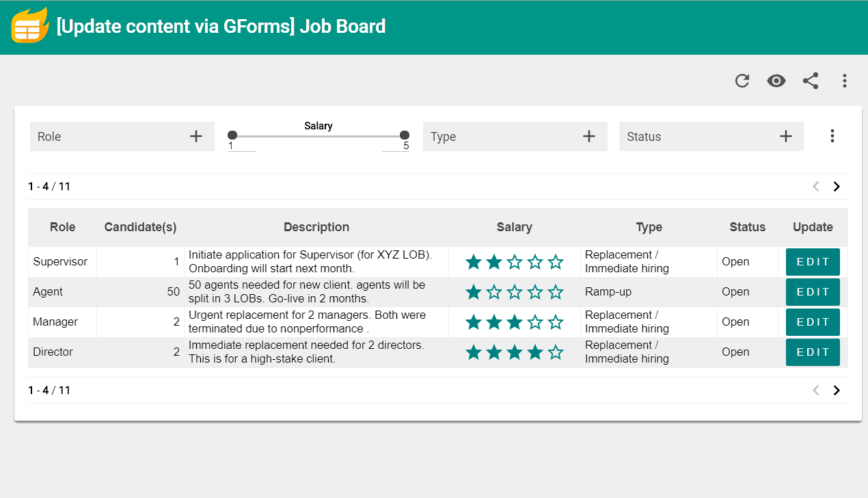Click the Manager row salary stars
Image resolution: width=868 pixels, height=498 pixels.
[514, 322]
